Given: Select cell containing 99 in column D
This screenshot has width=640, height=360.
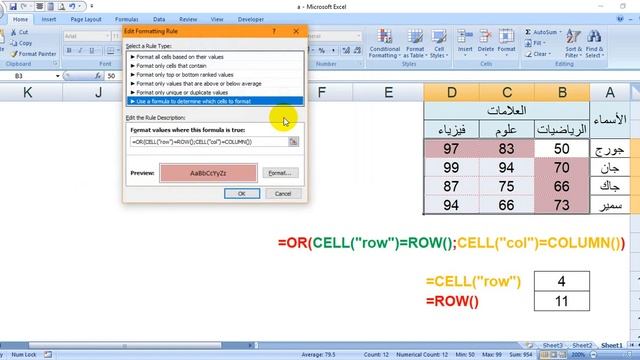Looking at the screenshot, I should pos(451,168).
